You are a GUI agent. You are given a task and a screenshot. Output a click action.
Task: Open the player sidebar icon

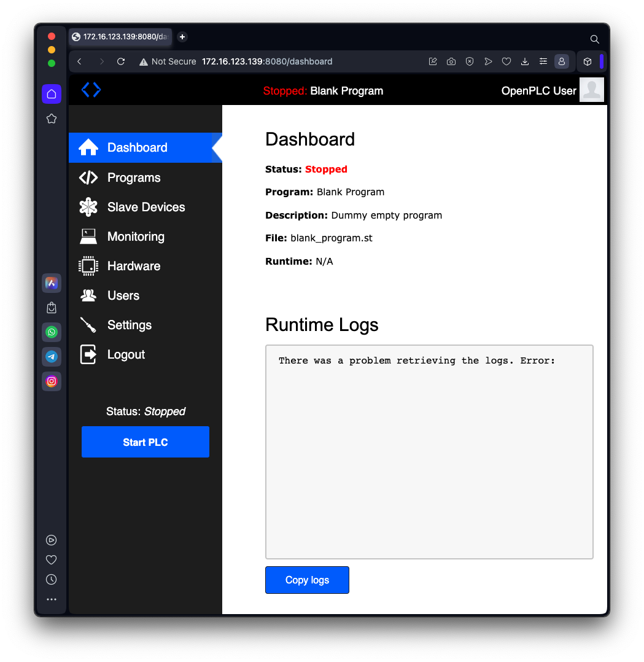pyautogui.click(x=51, y=540)
